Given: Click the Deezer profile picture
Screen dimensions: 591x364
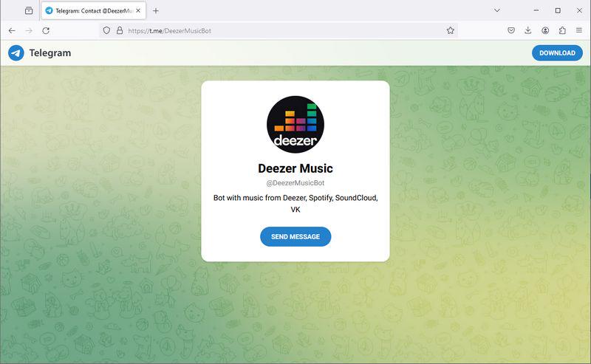Looking at the screenshot, I should (x=295, y=124).
